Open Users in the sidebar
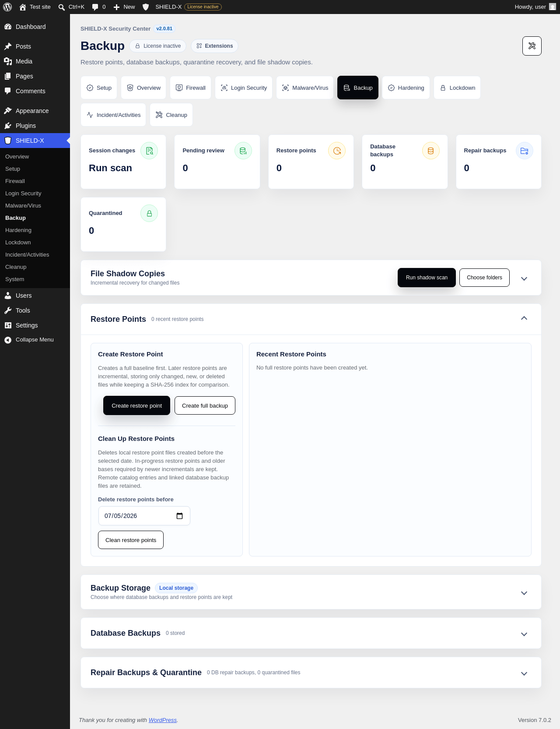The image size is (560, 729). [x=35, y=296]
